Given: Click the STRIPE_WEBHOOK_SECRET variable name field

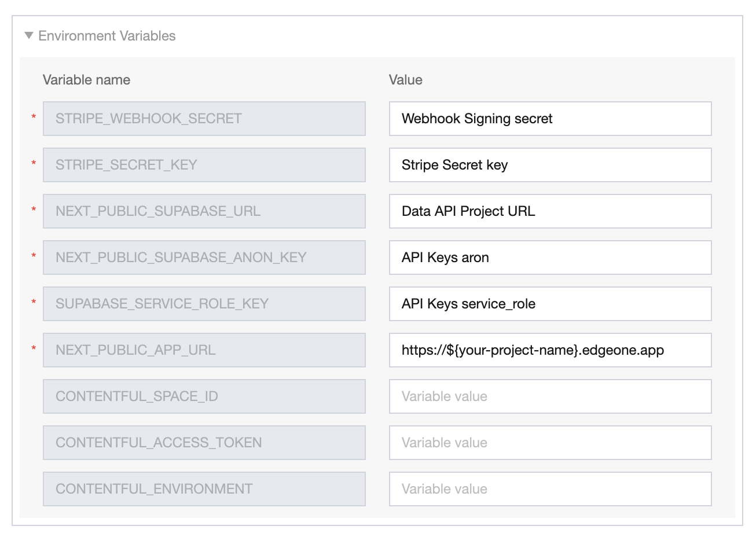Looking at the screenshot, I should [x=204, y=119].
